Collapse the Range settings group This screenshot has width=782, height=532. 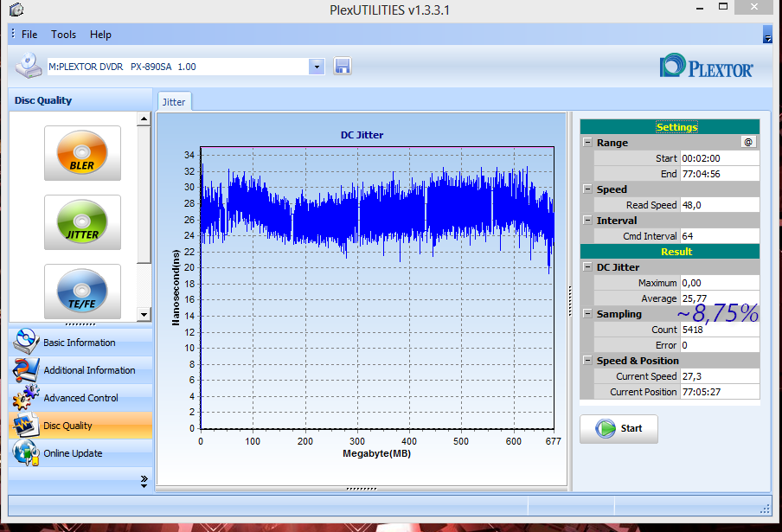pos(587,142)
